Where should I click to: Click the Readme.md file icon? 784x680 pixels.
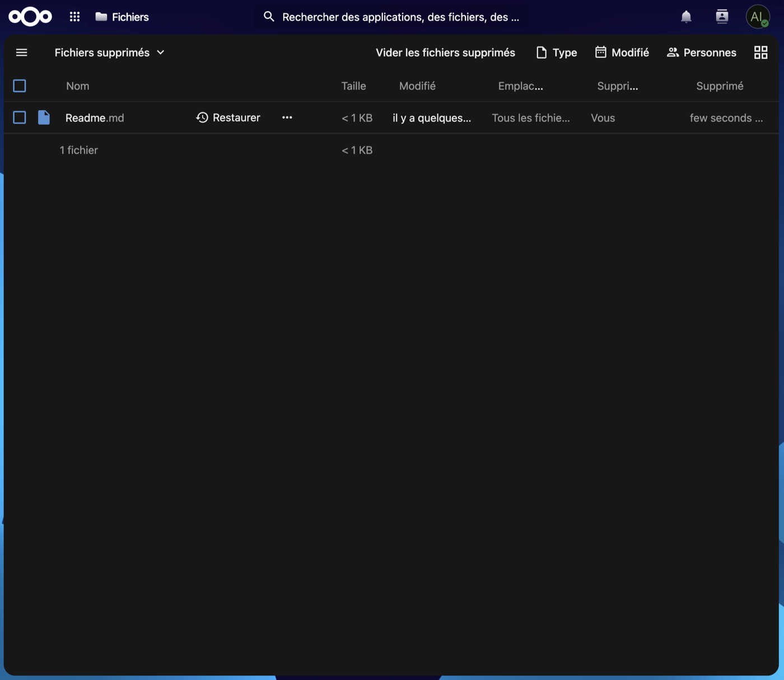pos(44,118)
